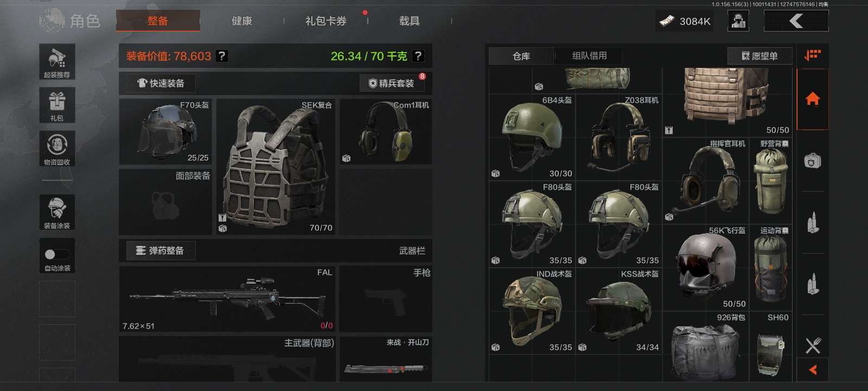Open the 物资回收 recycle icon
This screenshot has width=868, height=391.
coord(57,149)
